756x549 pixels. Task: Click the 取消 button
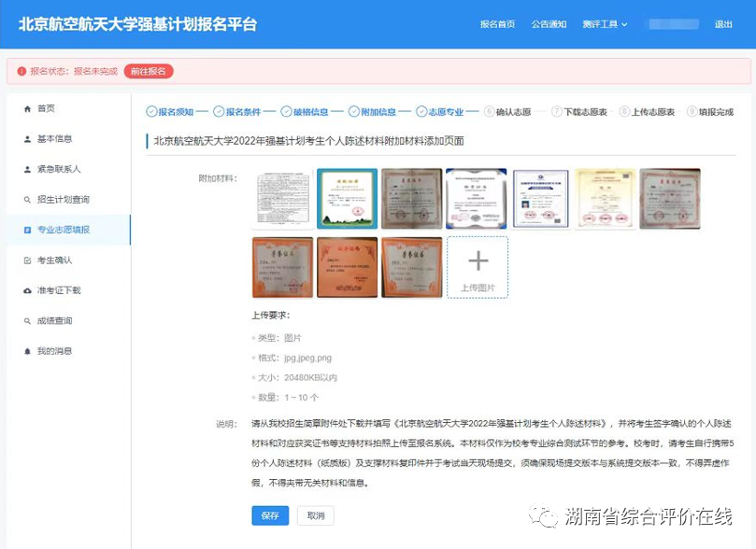tap(316, 515)
